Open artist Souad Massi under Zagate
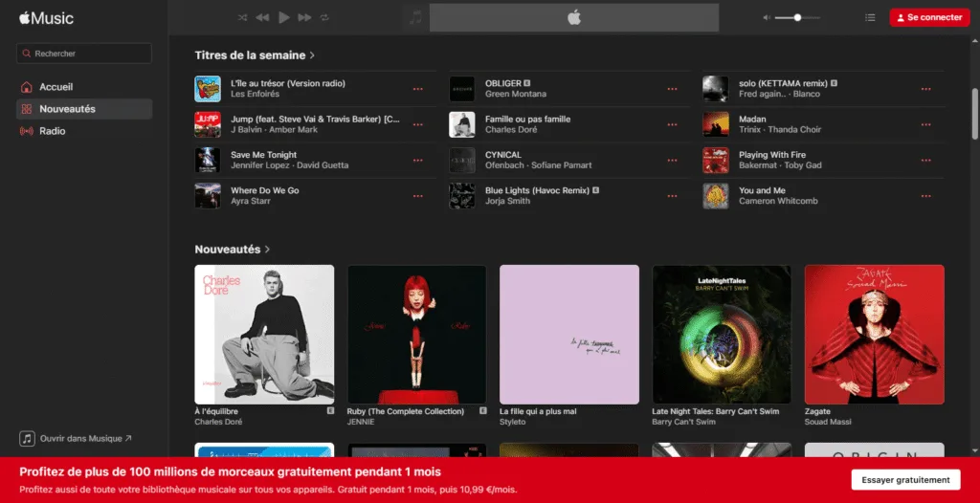 pos(828,422)
